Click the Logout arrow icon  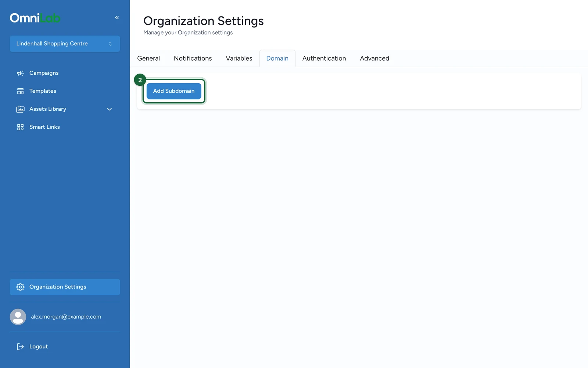point(20,347)
